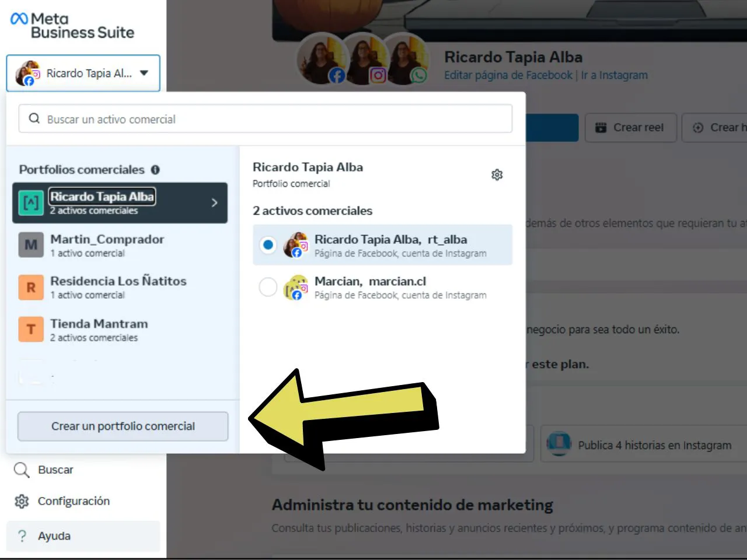
Task: Click the orange T avatar icon
Action: click(x=31, y=330)
